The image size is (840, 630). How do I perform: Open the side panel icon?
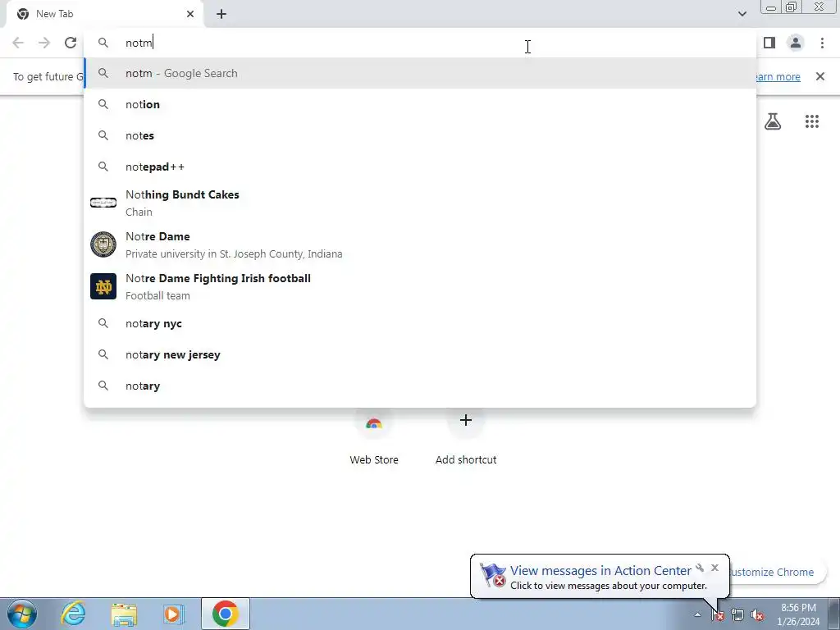point(769,43)
